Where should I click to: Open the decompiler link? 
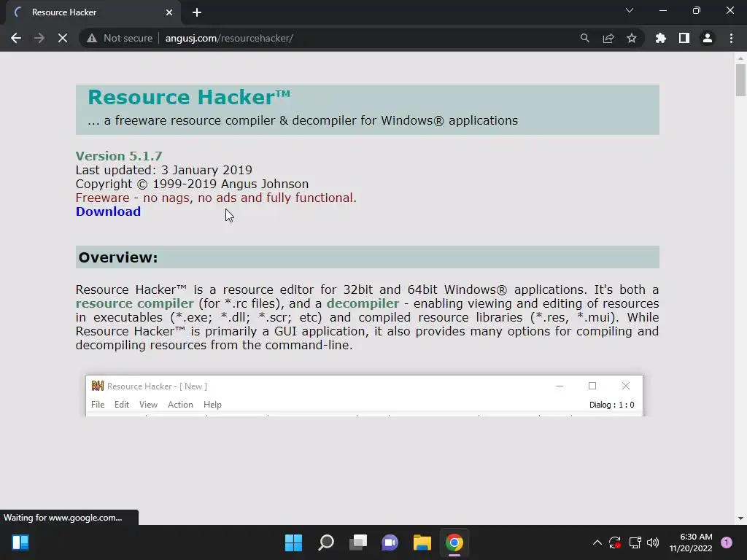363,303
